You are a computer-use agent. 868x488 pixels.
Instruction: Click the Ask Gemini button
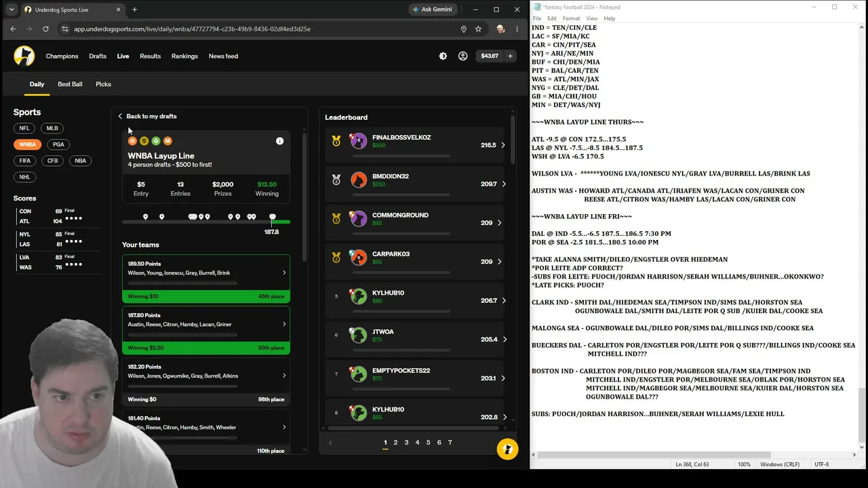coord(431,9)
